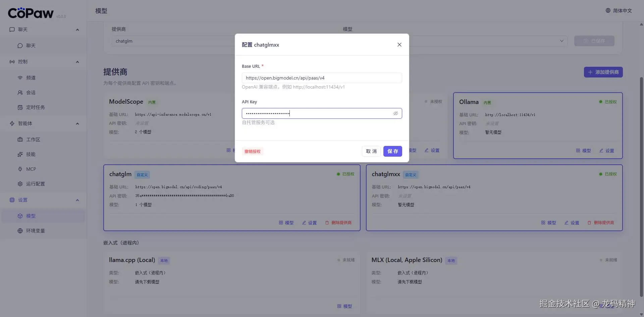This screenshot has height=317, width=644.
Task: Open the 聊天 chat page
Action: [44, 46]
